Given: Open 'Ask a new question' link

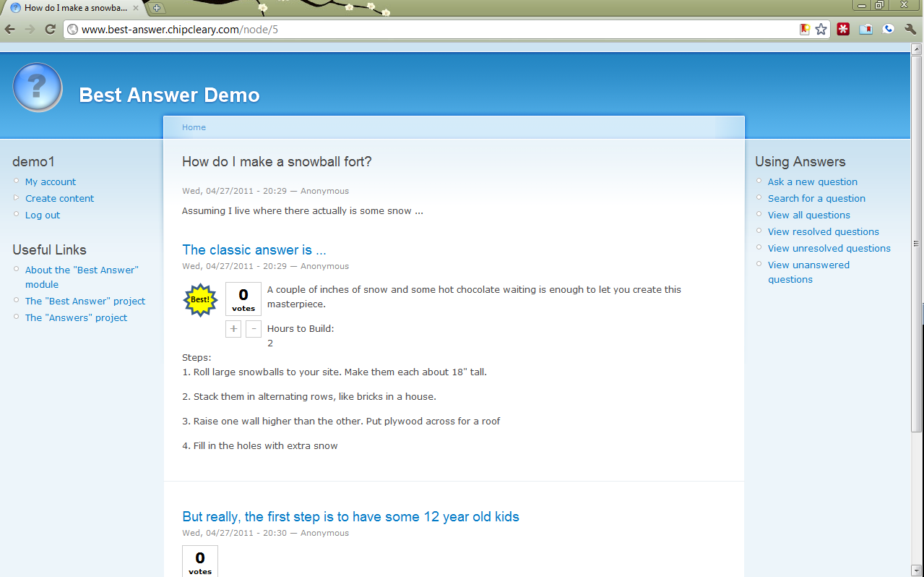Looking at the screenshot, I should (812, 181).
